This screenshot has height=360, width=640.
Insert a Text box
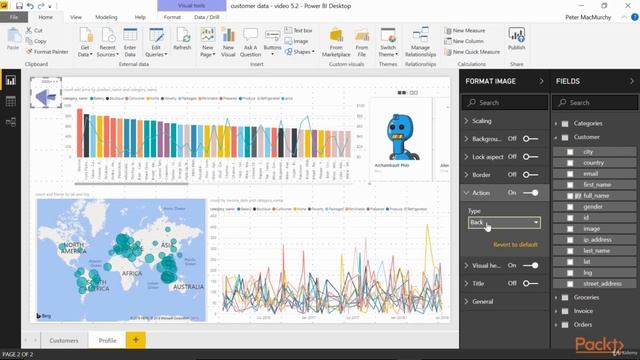298,30
